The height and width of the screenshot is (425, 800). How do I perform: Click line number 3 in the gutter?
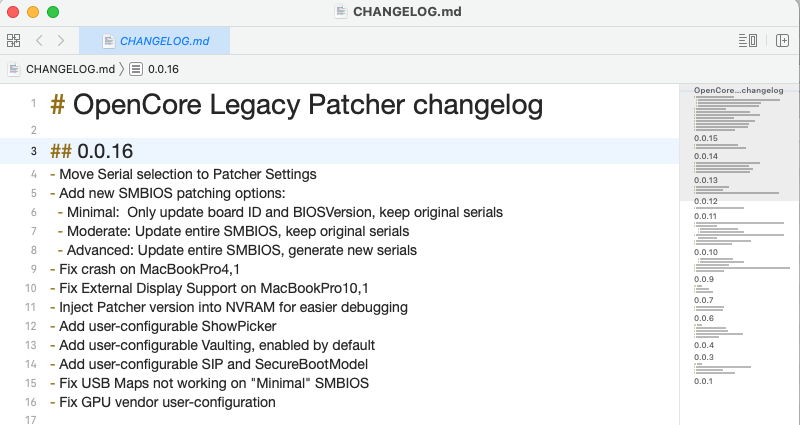click(x=34, y=151)
